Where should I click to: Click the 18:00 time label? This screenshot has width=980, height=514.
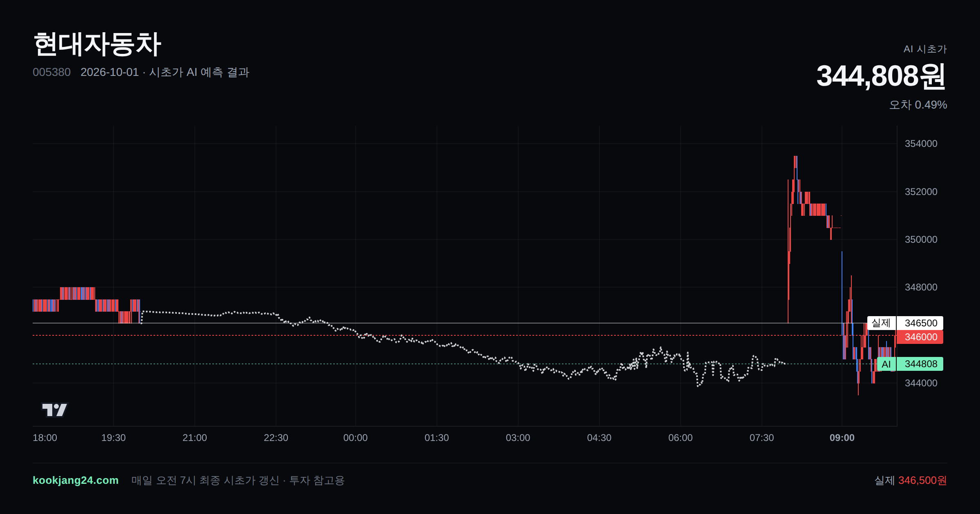tap(45, 438)
